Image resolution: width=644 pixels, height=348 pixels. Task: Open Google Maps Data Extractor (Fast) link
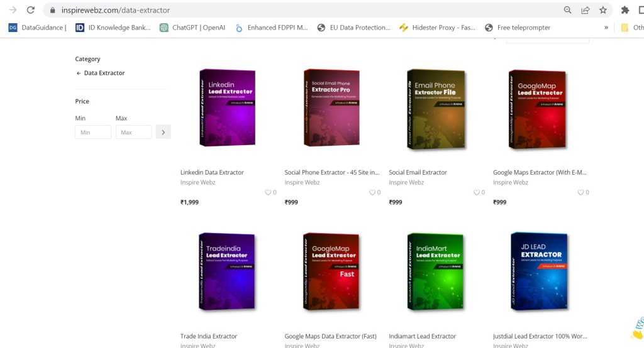pyautogui.click(x=331, y=336)
